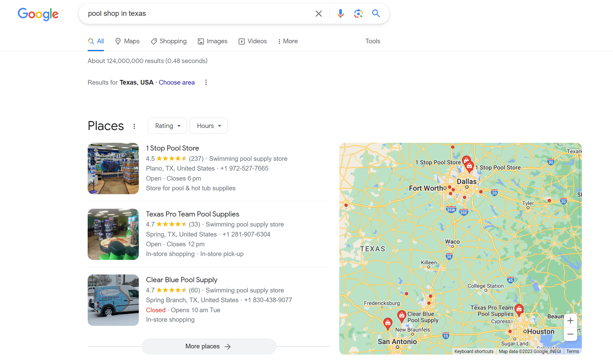Switch to the Maps tab
The width and height of the screenshot is (613, 364).
[x=127, y=41]
